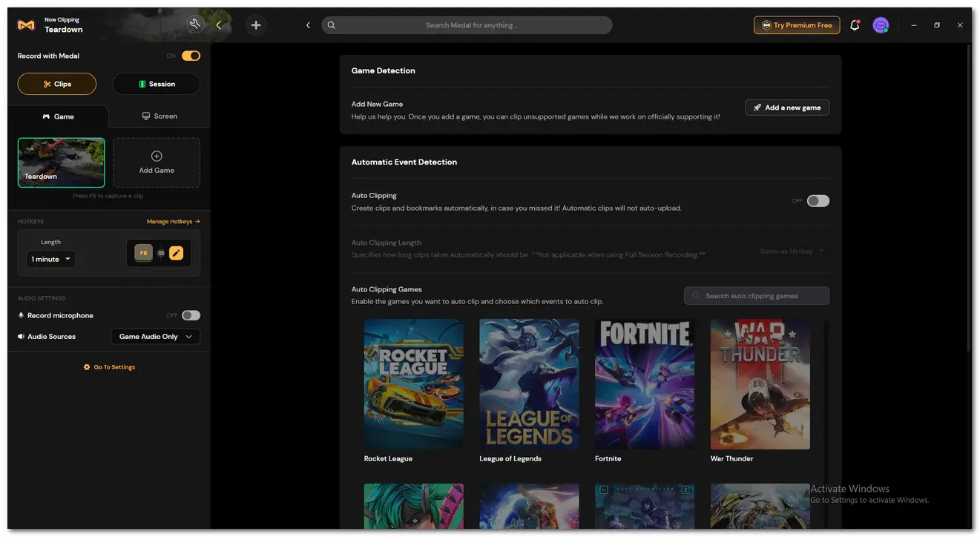Toggle Record with Medal switch
980x537 pixels.
click(191, 56)
